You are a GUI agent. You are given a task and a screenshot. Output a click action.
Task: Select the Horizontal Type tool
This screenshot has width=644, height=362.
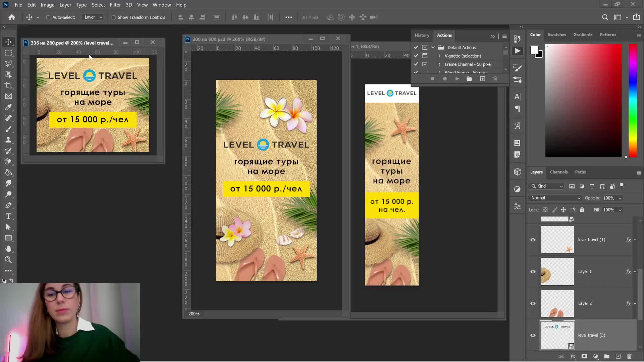pos(8,216)
